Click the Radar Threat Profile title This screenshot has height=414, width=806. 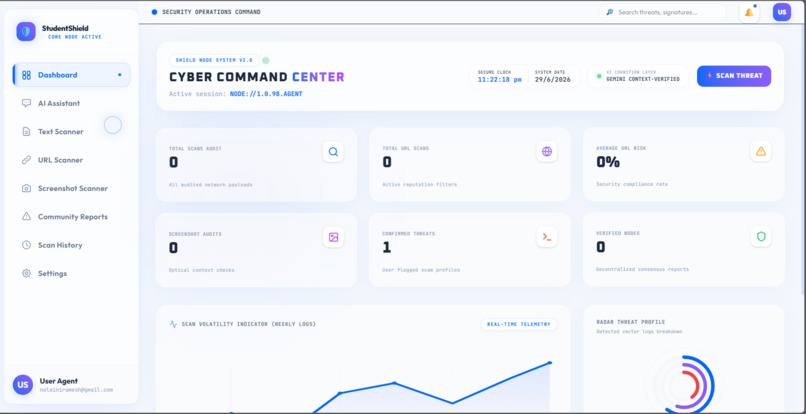(630, 322)
